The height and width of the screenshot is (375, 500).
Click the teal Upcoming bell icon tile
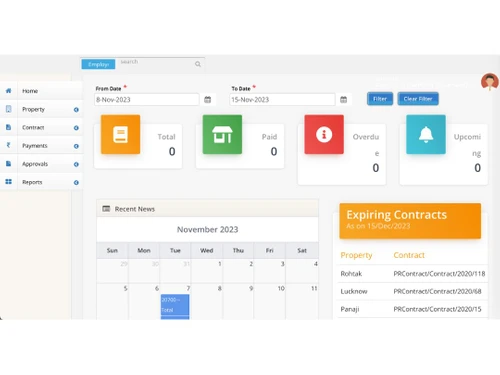(426, 134)
